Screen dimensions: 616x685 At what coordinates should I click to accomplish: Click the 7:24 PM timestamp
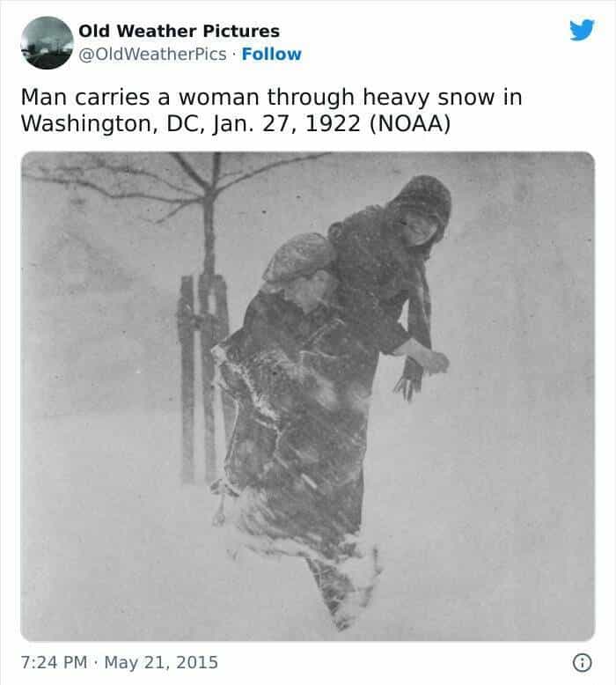(54, 662)
